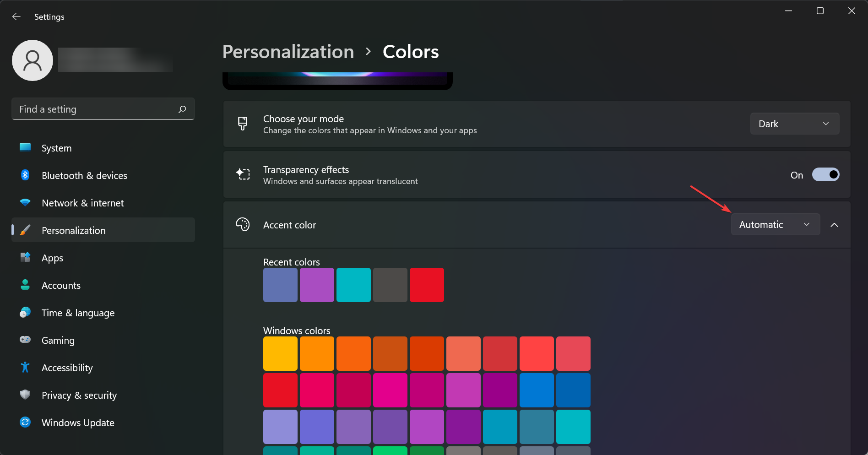This screenshot has height=455, width=868.
Task: Open Accounts settings
Action: pos(60,285)
